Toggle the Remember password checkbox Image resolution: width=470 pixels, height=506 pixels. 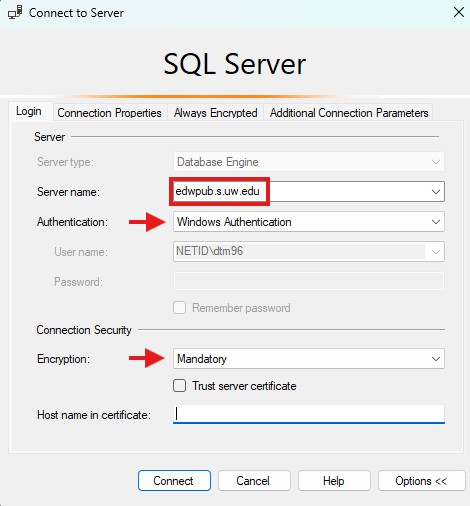tap(179, 308)
